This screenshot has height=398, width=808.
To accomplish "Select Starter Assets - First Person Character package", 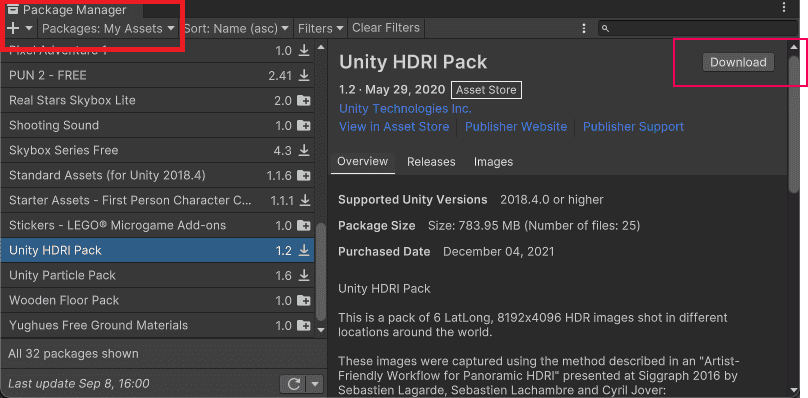I will pyautogui.click(x=158, y=201).
